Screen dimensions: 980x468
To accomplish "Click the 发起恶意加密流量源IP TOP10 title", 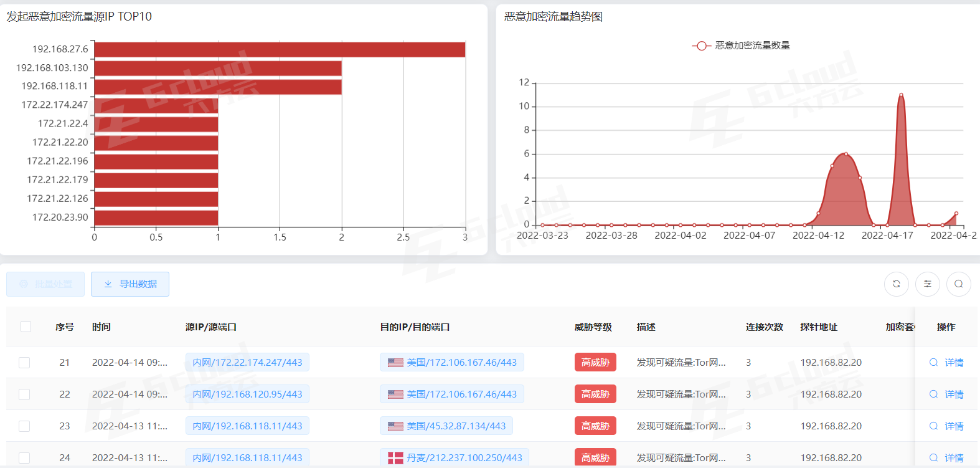I will [x=79, y=17].
